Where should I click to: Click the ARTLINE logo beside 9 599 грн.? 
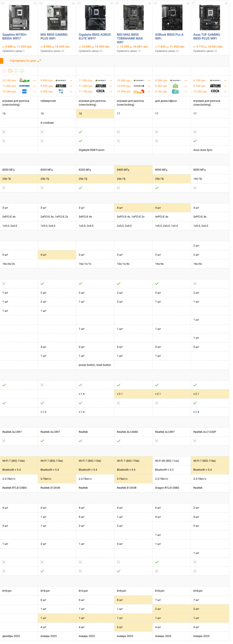click(x=61, y=86)
